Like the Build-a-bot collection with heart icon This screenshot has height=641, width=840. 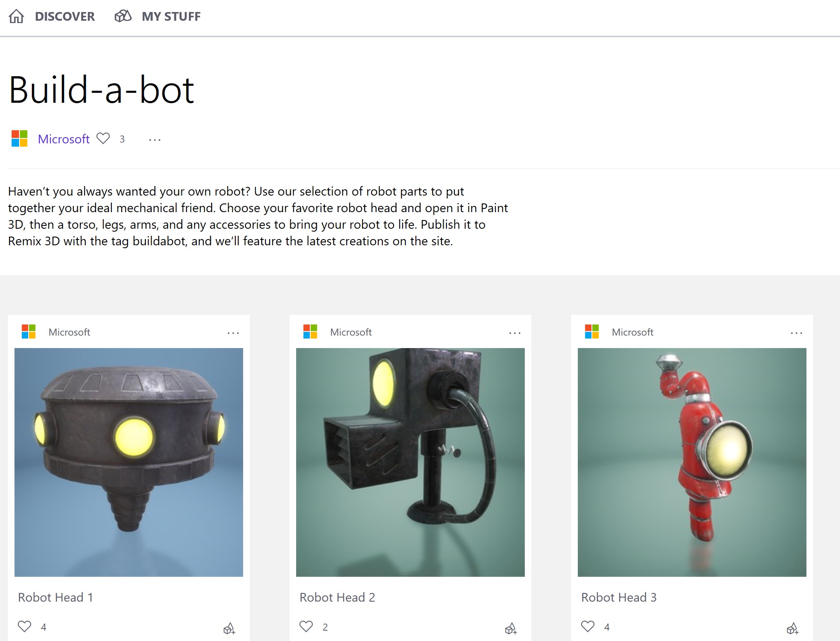click(103, 138)
